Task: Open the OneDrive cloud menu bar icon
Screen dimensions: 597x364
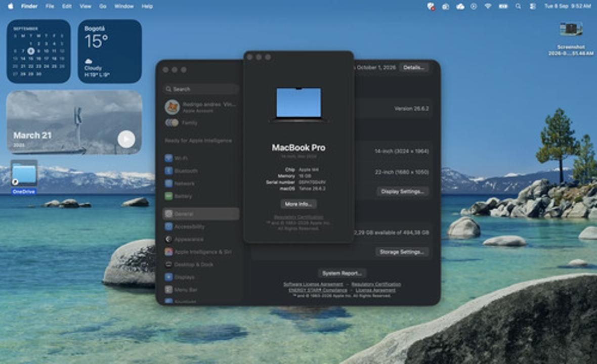Action: pyautogui.click(x=460, y=7)
